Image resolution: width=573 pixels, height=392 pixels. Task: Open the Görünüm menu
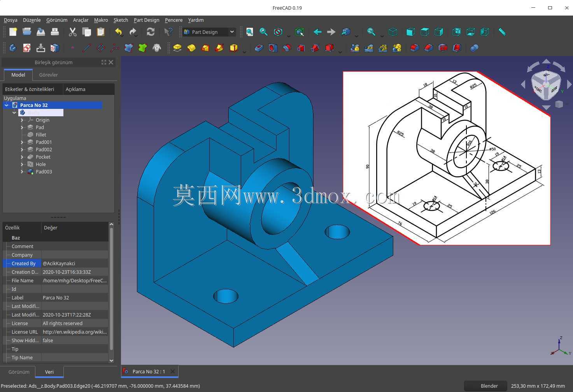[57, 20]
